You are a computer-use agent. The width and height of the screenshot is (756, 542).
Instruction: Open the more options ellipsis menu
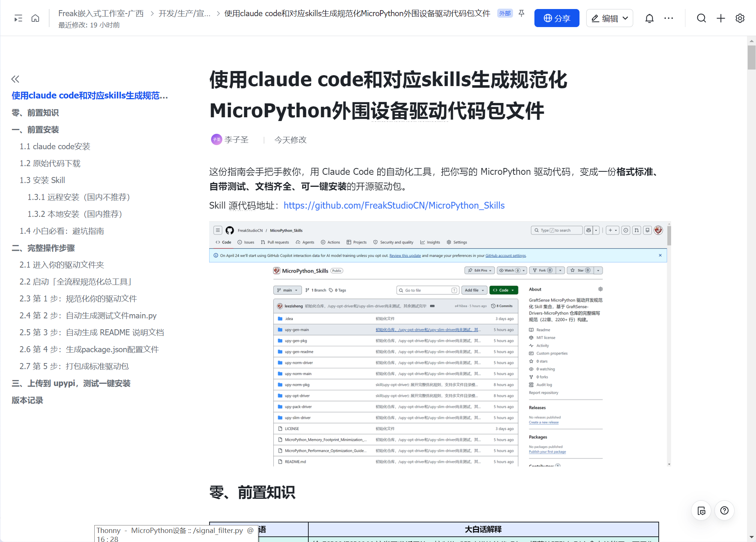668,18
